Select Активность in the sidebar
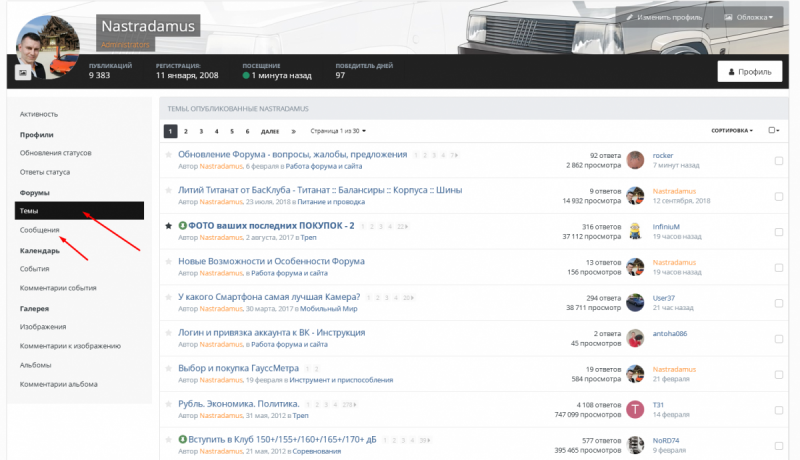Image resolution: width=800 pixels, height=460 pixels. pos(39,114)
